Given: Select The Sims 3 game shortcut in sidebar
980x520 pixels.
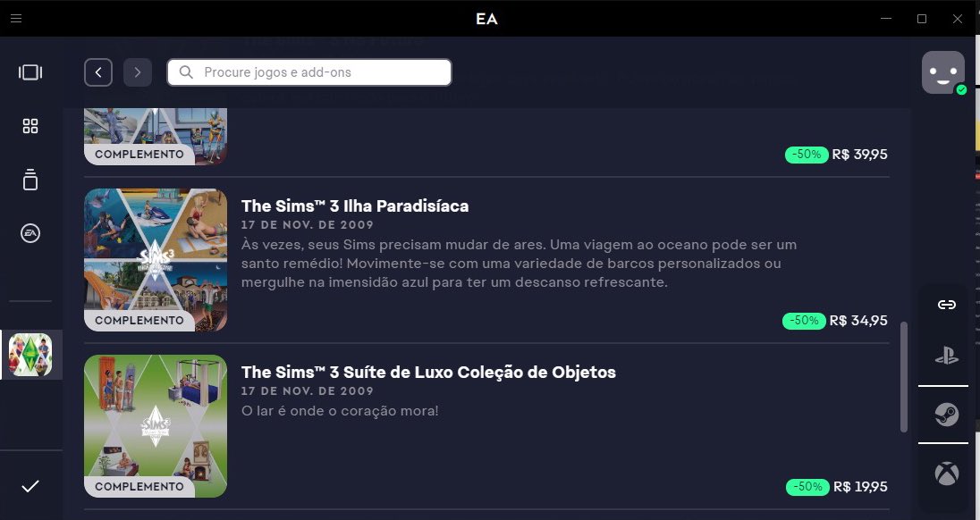Looking at the screenshot, I should click(x=30, y=355).
